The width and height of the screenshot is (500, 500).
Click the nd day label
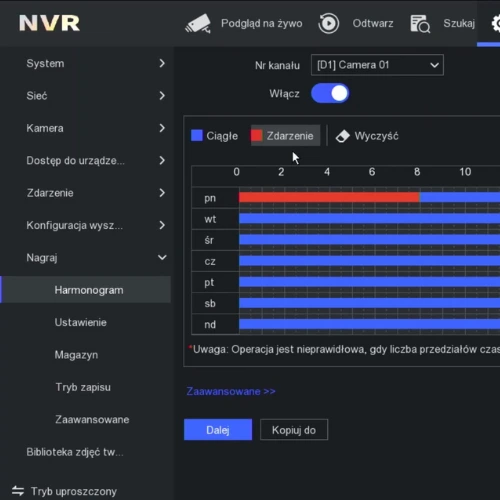tap(210, 324)
